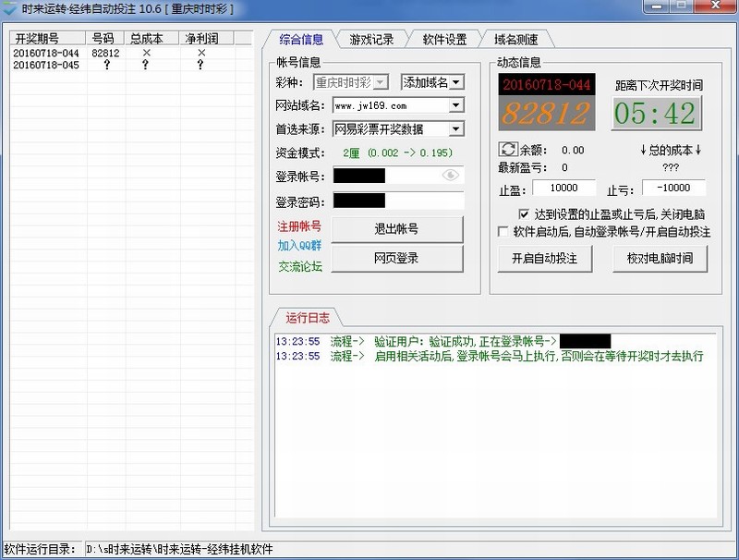This screenshot has width=739, height=560.
Task: Expand the 网站域名 combo box
Action: tap(455, 105)
